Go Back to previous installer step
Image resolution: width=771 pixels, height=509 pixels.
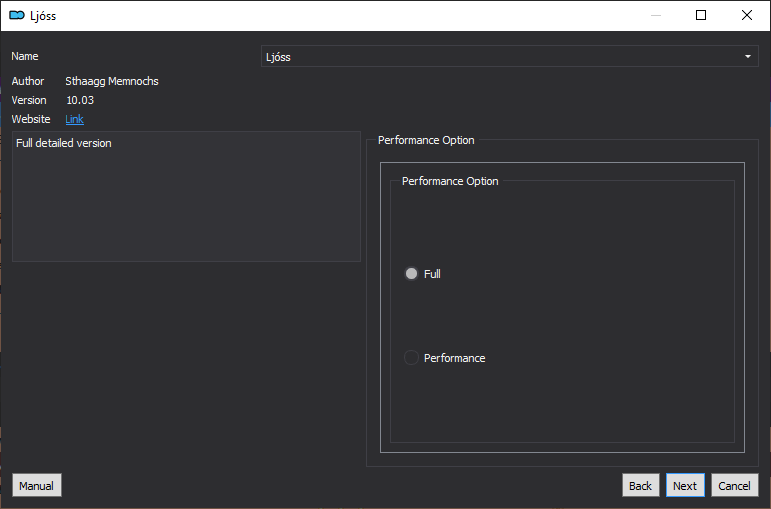pyautogui.click(x=640, y=485)
